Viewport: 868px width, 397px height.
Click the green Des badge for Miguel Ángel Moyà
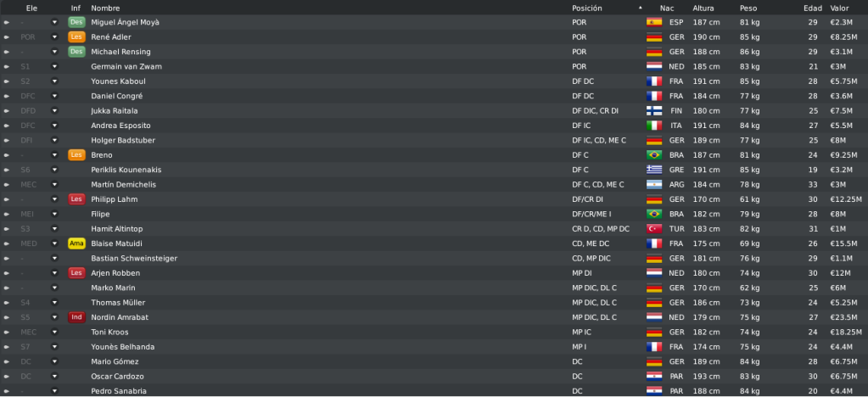tap(76, 22)
